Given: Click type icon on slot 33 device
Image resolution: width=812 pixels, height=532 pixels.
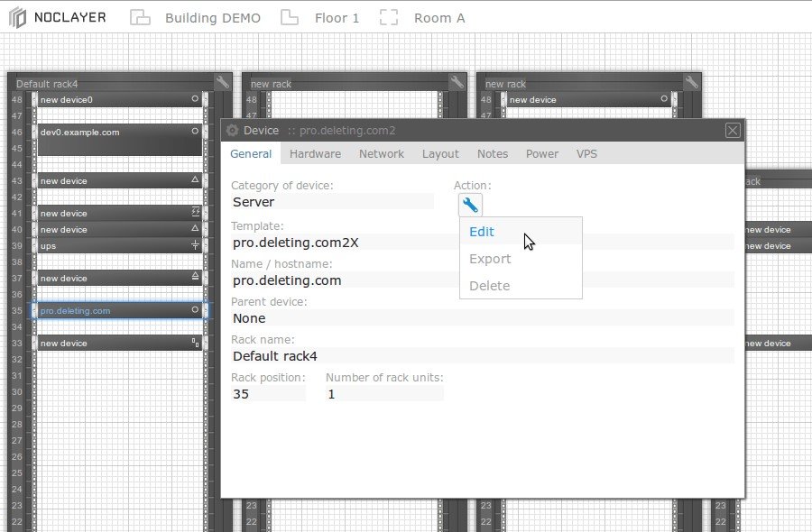Looking at the screenshot, I should [x=195, y=342].
